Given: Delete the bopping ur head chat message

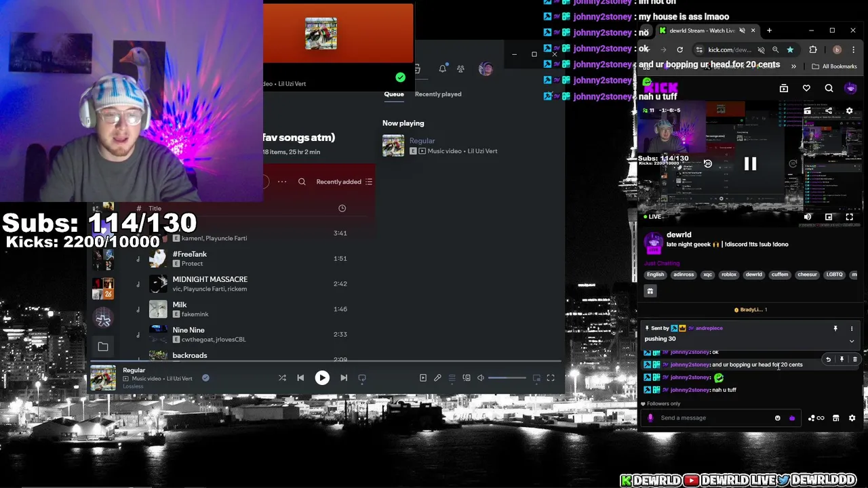Looking at the screenshot, I should pos(854,359).
